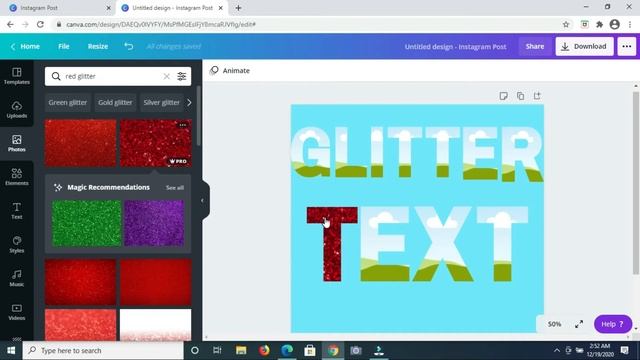Open a new browser tab
This screenshot has width=640, height=360.
(238, 8)
